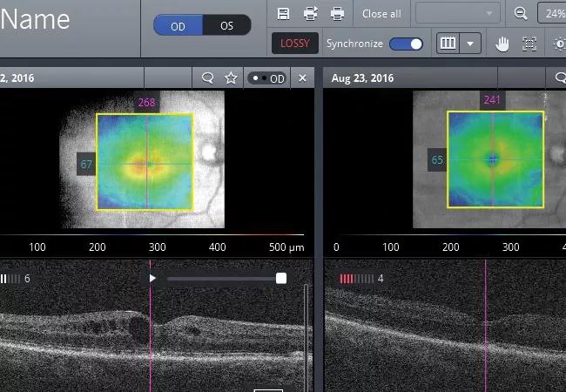
Task: Switch to the OD eye toggle
Action: [178, 25]
